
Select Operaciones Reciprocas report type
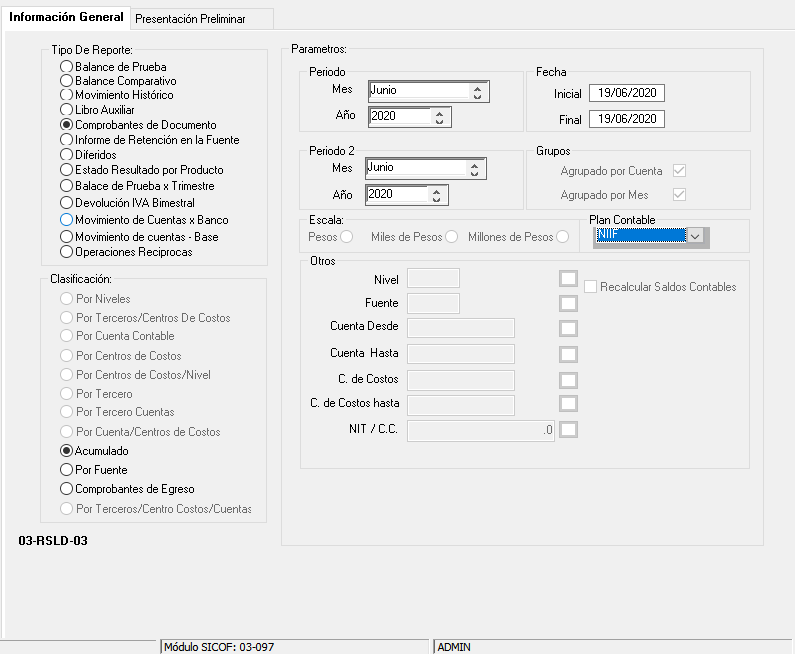[x=67, y=252]
